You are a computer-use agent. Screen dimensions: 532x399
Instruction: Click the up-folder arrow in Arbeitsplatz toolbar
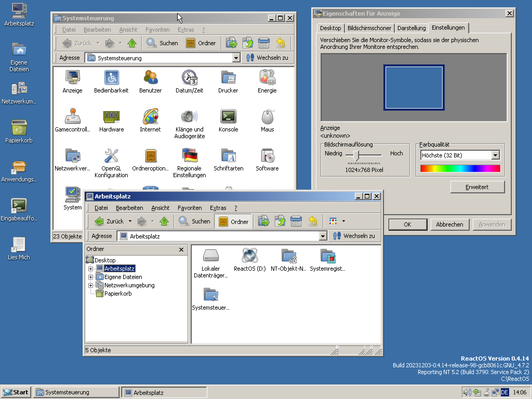tap(164, 221)
